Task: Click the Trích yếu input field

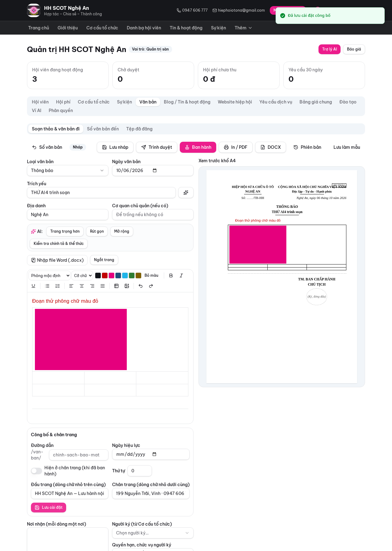Action: [101, 193]
